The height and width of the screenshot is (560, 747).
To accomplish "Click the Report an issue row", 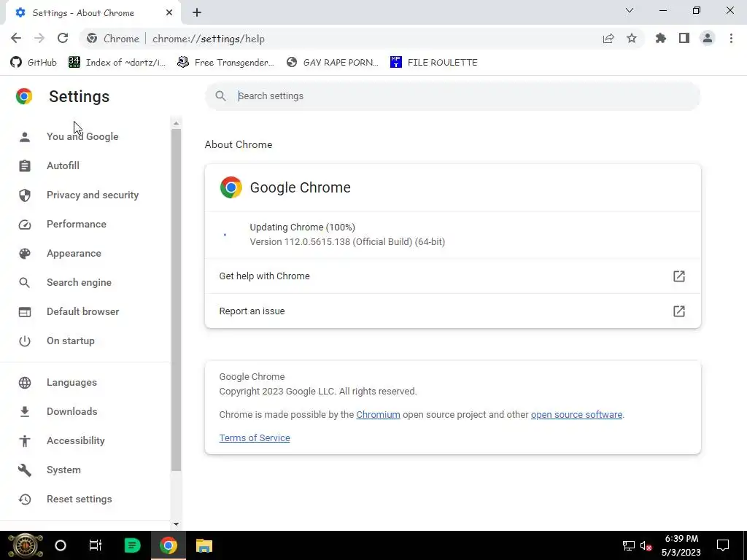I will (452, 311).
